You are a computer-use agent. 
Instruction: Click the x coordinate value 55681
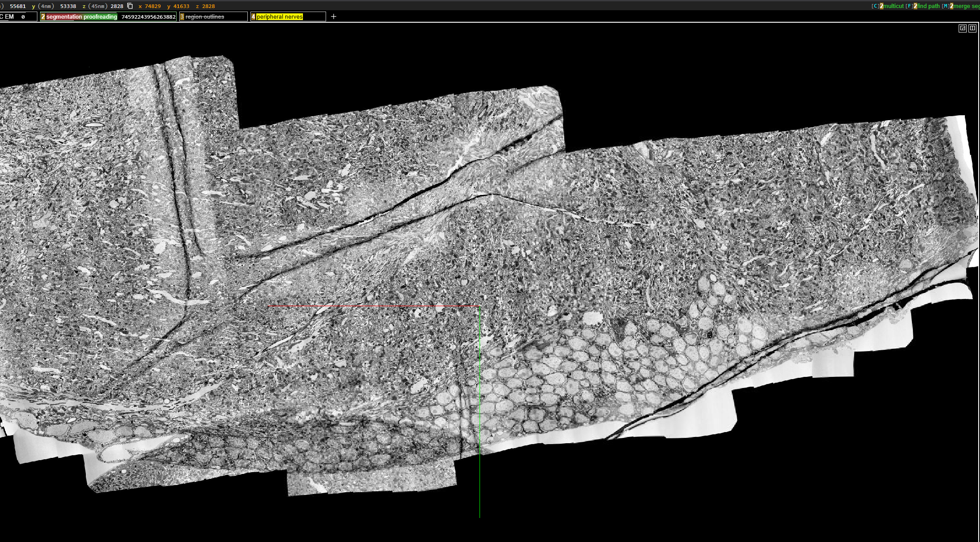[18, 6]
